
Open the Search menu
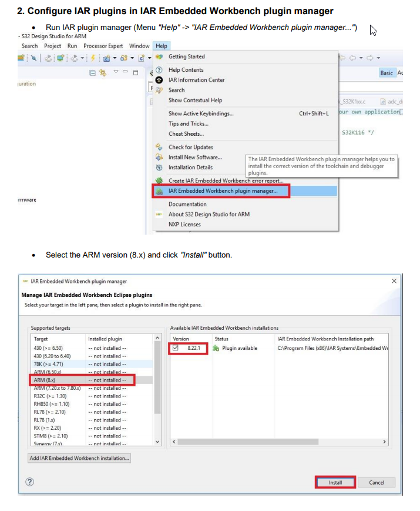[x=29, y=46]
